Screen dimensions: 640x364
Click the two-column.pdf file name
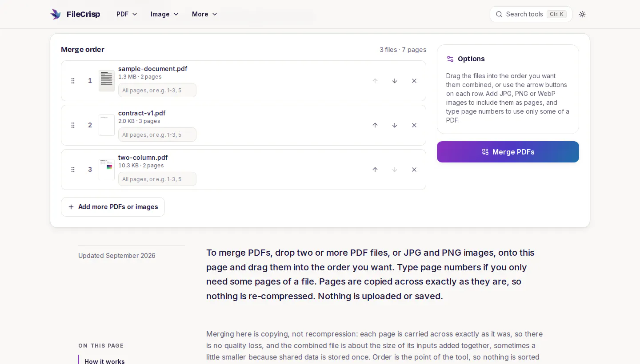[x=143, y=158]
